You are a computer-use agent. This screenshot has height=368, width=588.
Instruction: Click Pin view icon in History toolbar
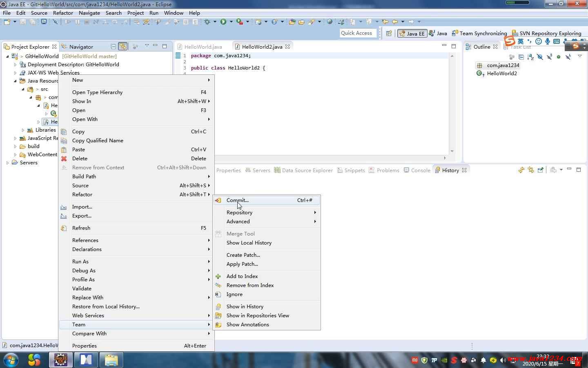(x=541, y=170)
